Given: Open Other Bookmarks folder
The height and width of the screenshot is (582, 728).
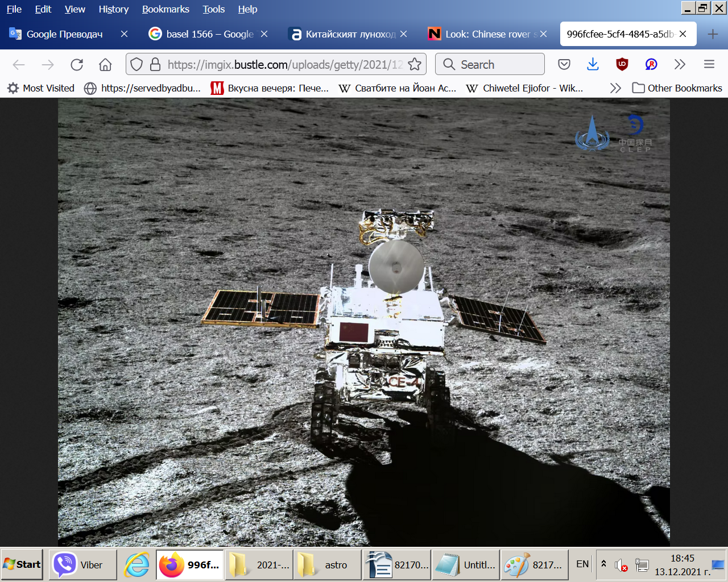Looking at the screenshot, I should point(677,88).
